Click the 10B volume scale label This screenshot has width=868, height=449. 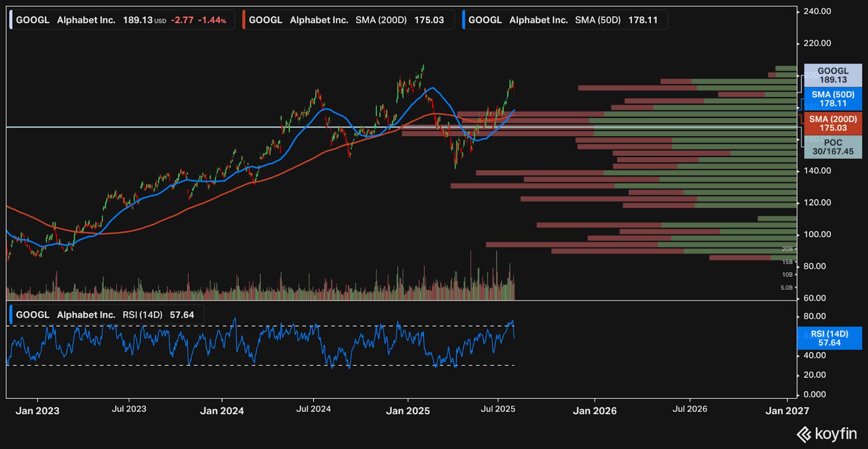tap(787, 275)
